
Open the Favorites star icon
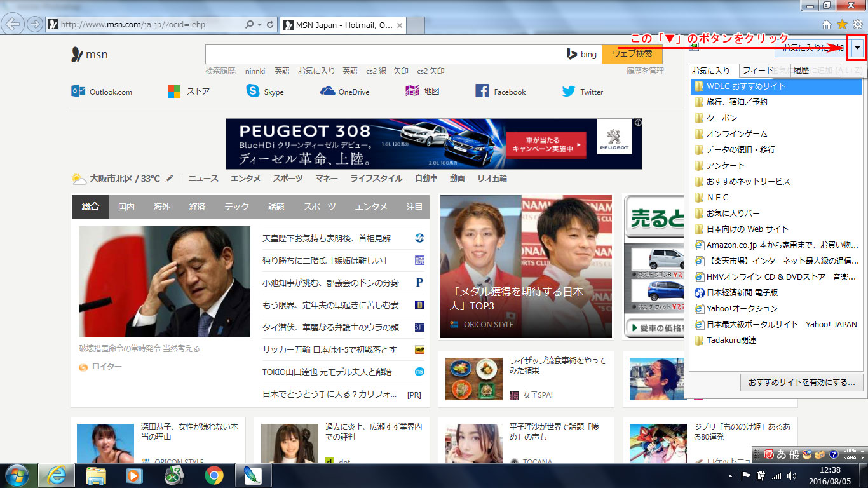pyautogui.click(x=842, y=24)
